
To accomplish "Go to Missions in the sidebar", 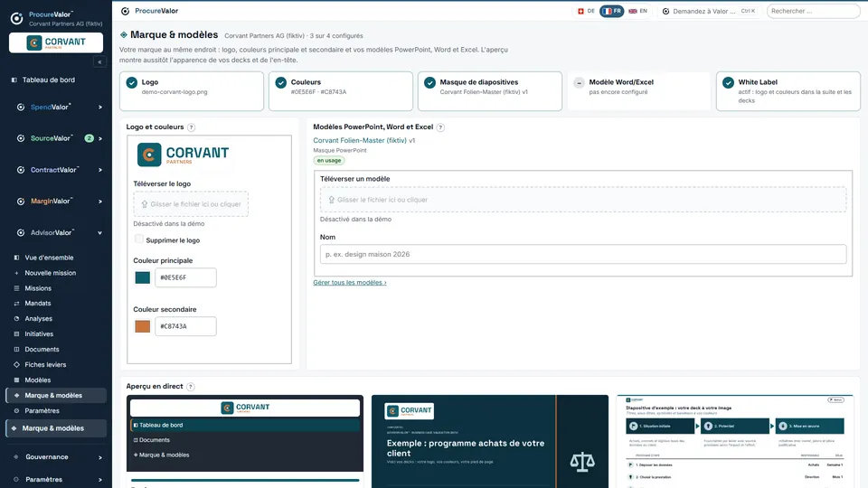I will point(38,288).
